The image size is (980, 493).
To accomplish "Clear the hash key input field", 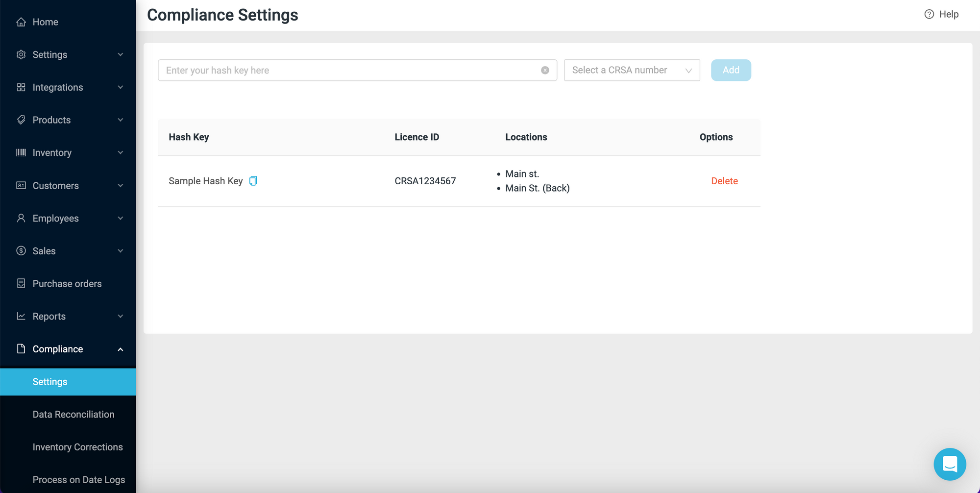I will (x=545, y=71).
